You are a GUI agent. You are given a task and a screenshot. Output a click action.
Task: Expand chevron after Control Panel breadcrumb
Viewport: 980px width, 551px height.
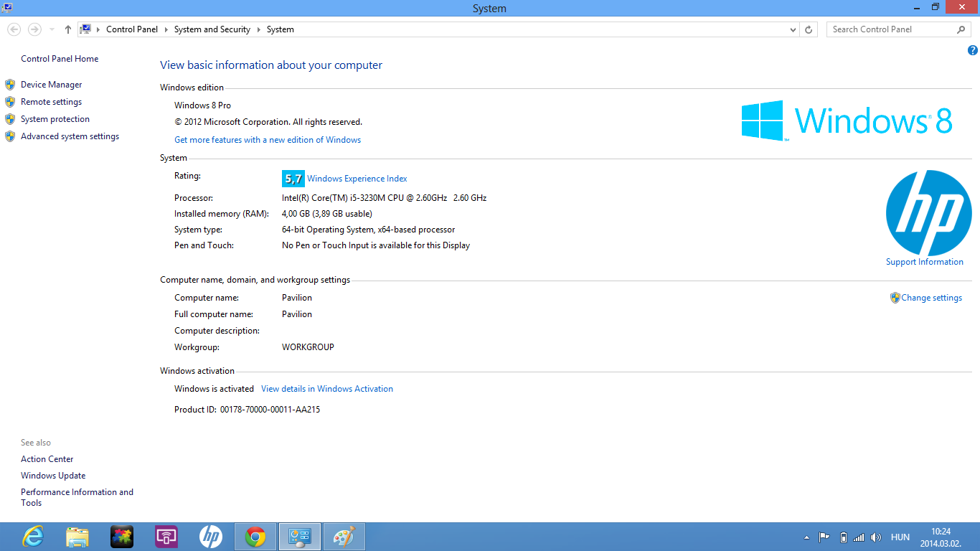click(166, 29)
